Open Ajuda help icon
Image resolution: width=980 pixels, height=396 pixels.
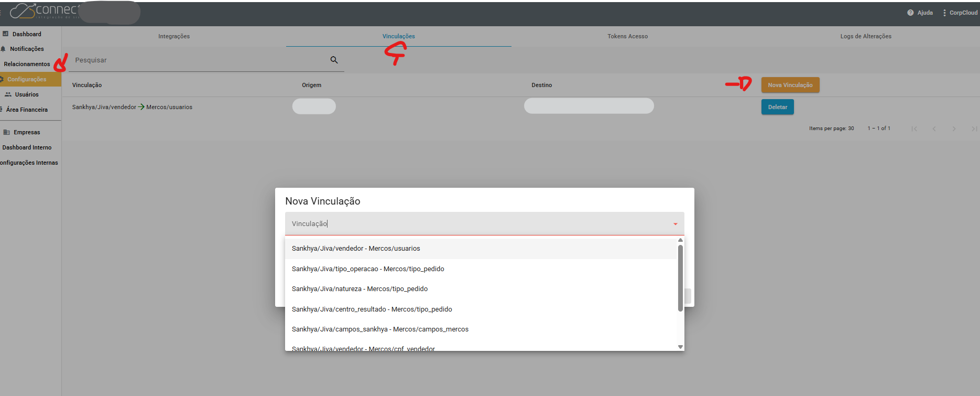pos(910,13)
